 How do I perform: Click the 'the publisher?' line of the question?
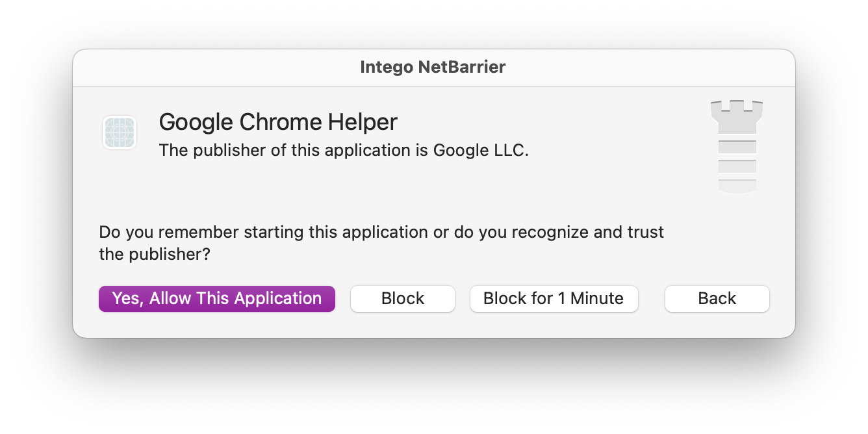coord(155,254)
